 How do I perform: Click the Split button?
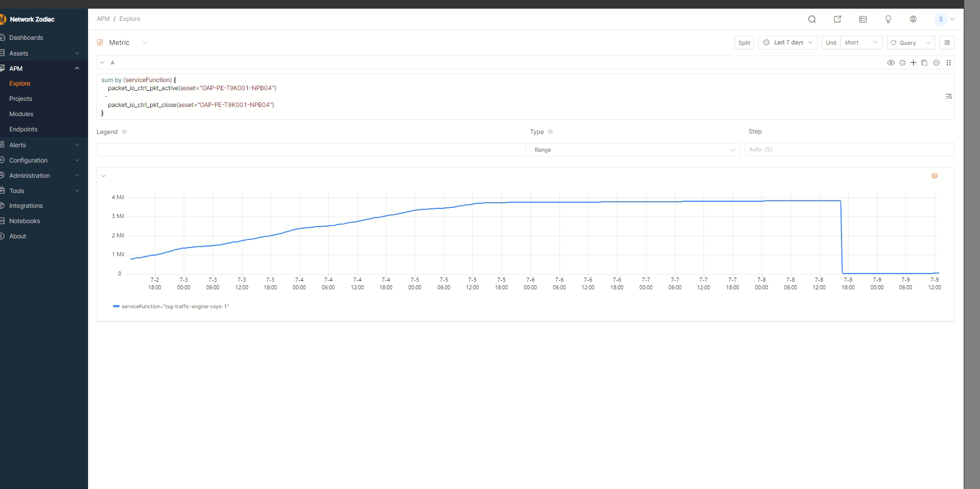point(744,43)
